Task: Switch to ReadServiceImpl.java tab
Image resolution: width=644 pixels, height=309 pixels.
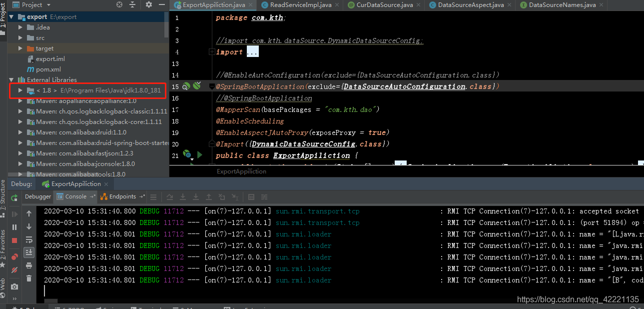Action: click(300, 5)
